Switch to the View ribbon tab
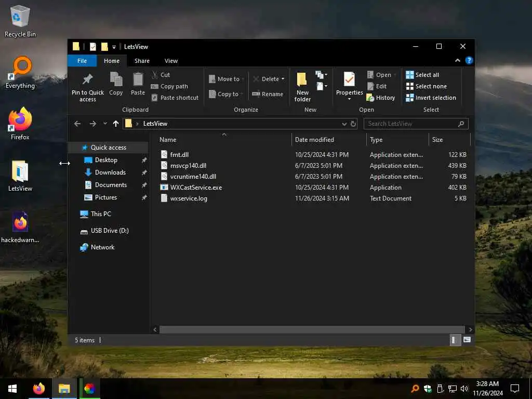The width and height of the screenshot is (532, 399). point(171,61)
